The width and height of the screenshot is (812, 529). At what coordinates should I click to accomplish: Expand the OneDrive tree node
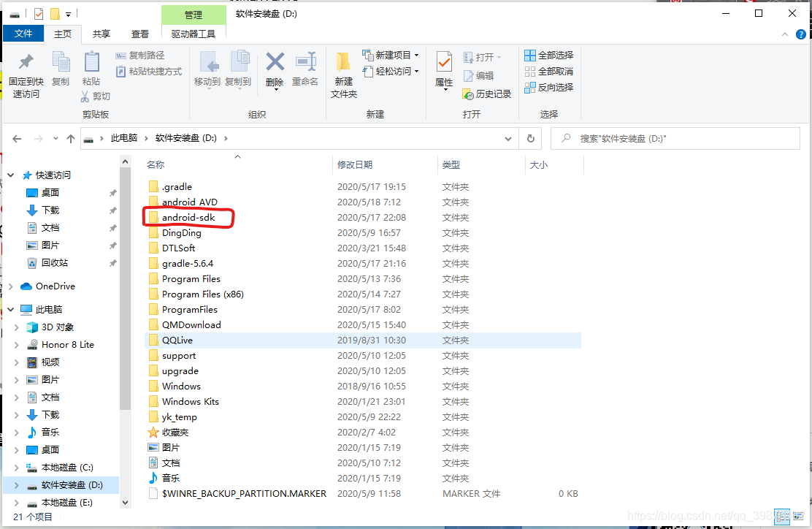pyautogui.click(x=11, y=286)
